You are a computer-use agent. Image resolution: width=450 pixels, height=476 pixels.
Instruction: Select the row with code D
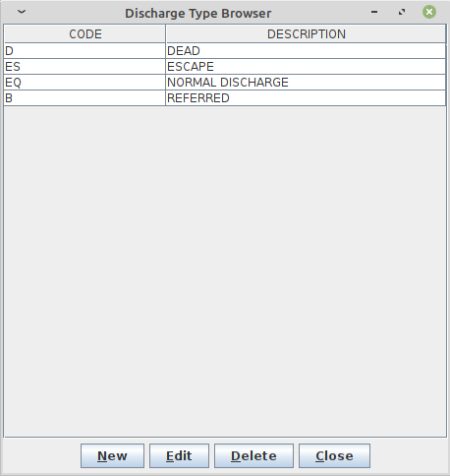[x=225, y=51]
